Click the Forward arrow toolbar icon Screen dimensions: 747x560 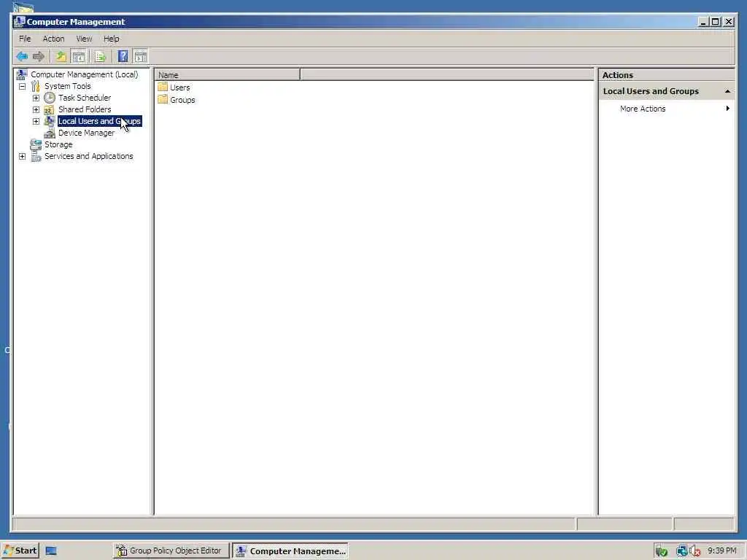point(39,57)
